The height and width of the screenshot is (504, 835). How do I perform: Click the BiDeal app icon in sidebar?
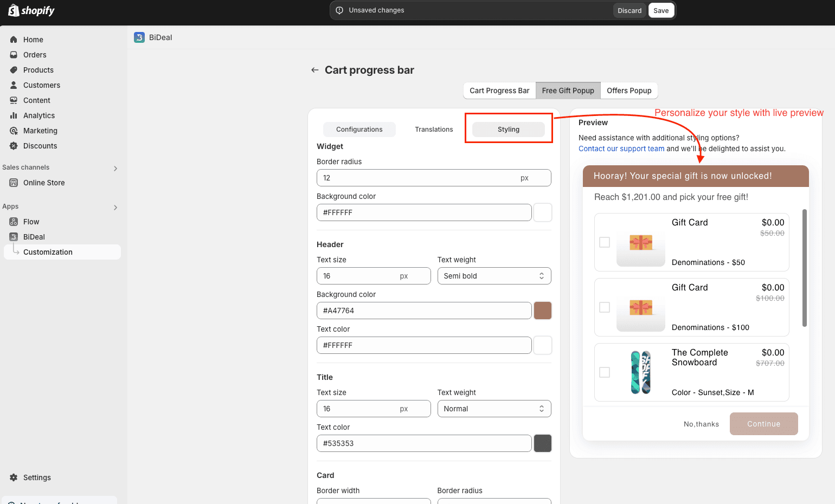(x=14, y=237)
